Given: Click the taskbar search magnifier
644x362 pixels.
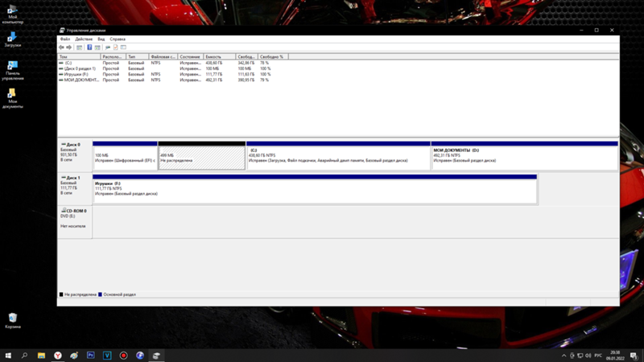Looking at the screenshot, I should 25,356.
